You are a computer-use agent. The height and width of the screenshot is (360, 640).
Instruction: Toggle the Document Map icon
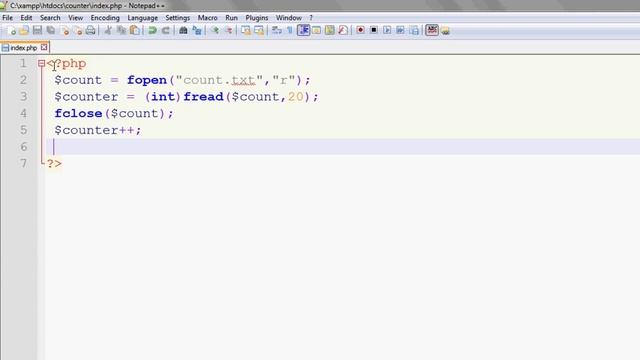pyautogui.click(x=330, y=30)
